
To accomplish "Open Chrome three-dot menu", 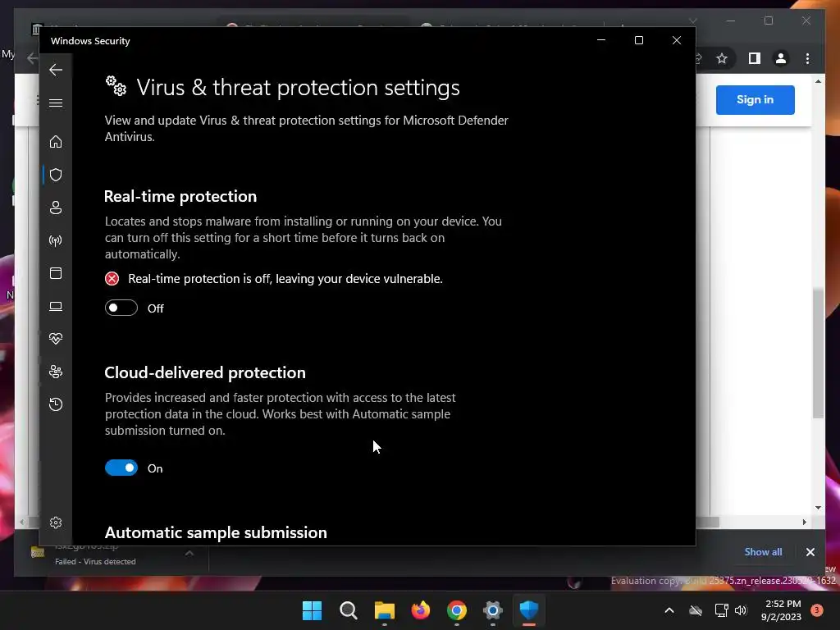I will pyautogui.click(x=807, y=58).
